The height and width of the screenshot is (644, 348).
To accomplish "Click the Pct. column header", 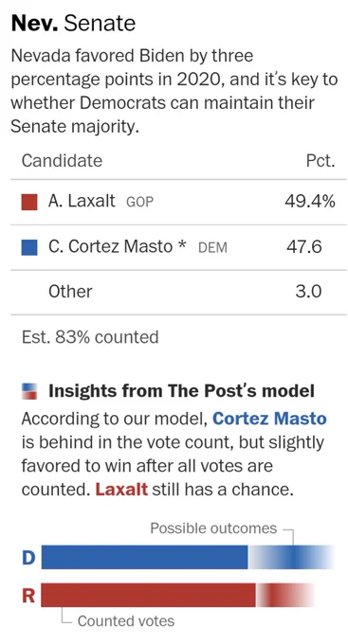I will pyautogui.click(x=321, y=161).
